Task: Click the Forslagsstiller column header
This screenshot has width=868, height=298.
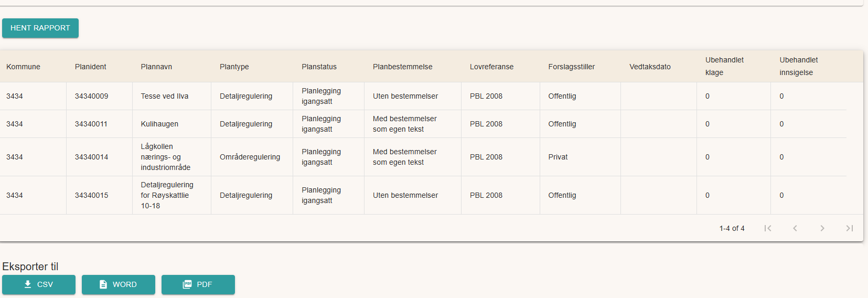Action: [571, 67]
